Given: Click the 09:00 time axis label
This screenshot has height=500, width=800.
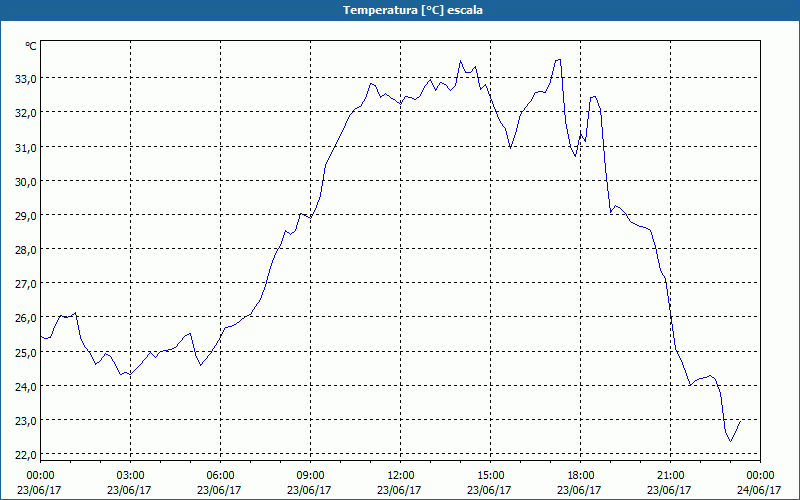Looking at the screenshot, I should [310, 476].
